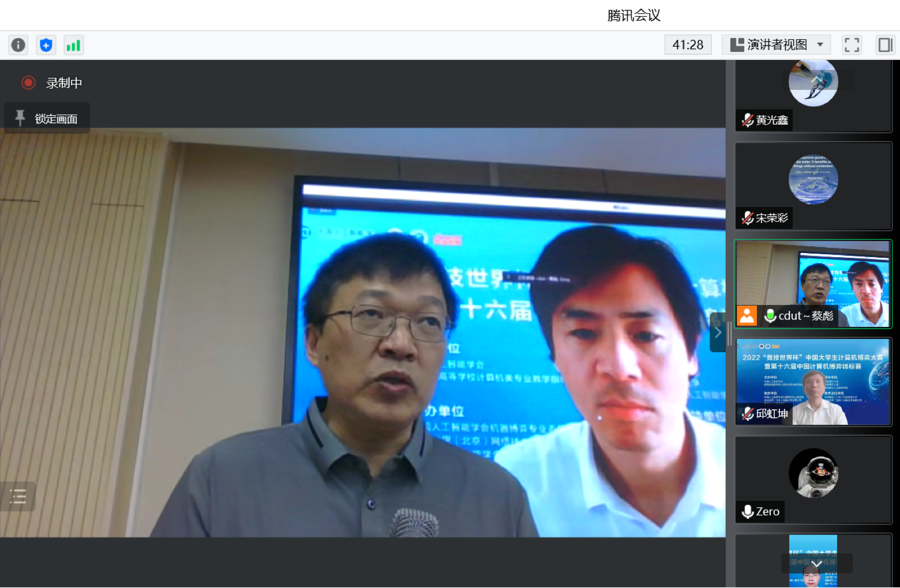Screen dimensions: 900x588
Task: Enter full screen mode icon
Action: point(852,45)
